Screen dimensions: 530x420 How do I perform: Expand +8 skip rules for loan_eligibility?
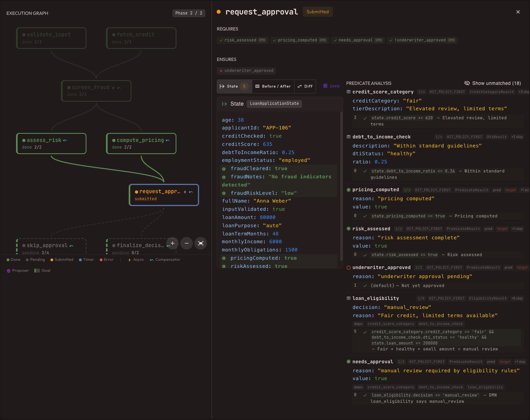point(517,298)
